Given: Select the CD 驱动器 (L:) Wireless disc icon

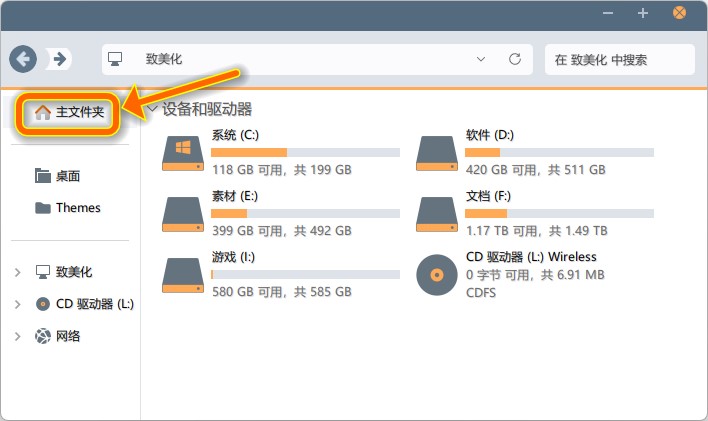Looking at the screenshot, I should click(437, 274).
